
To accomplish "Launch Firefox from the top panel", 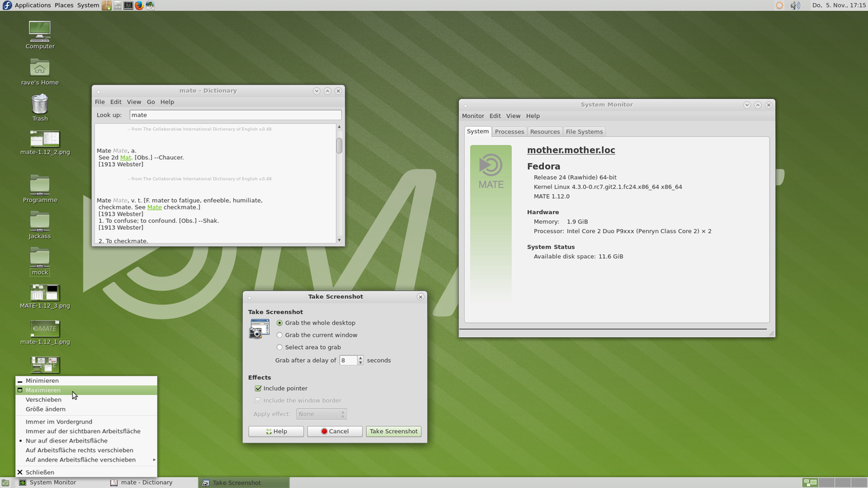I will pos(139,5).
